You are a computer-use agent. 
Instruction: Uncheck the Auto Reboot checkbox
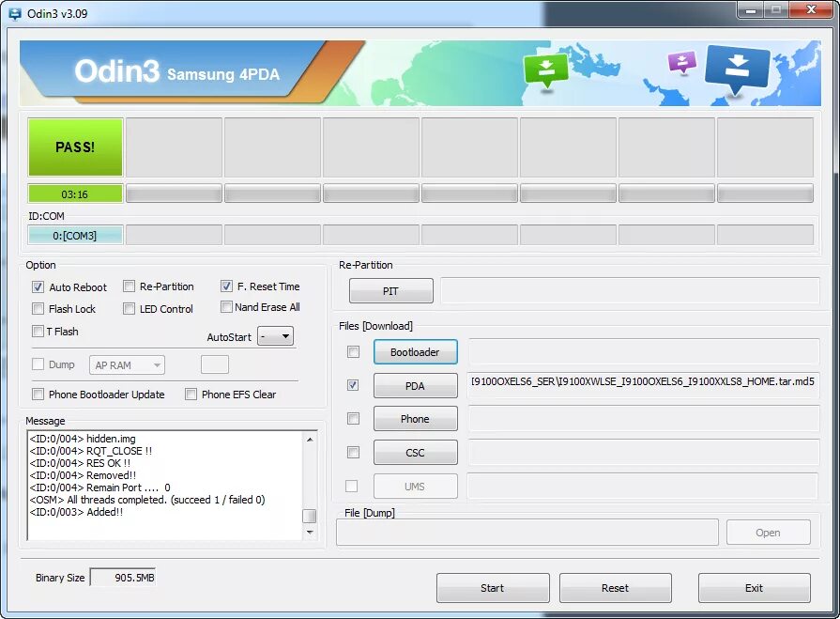pyautogui.click(x=38, y=286)
